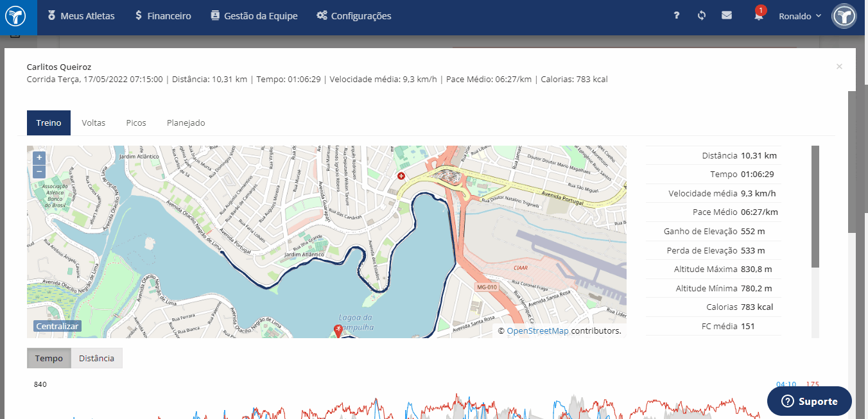Close the workout detail dialog

(839, 66)
